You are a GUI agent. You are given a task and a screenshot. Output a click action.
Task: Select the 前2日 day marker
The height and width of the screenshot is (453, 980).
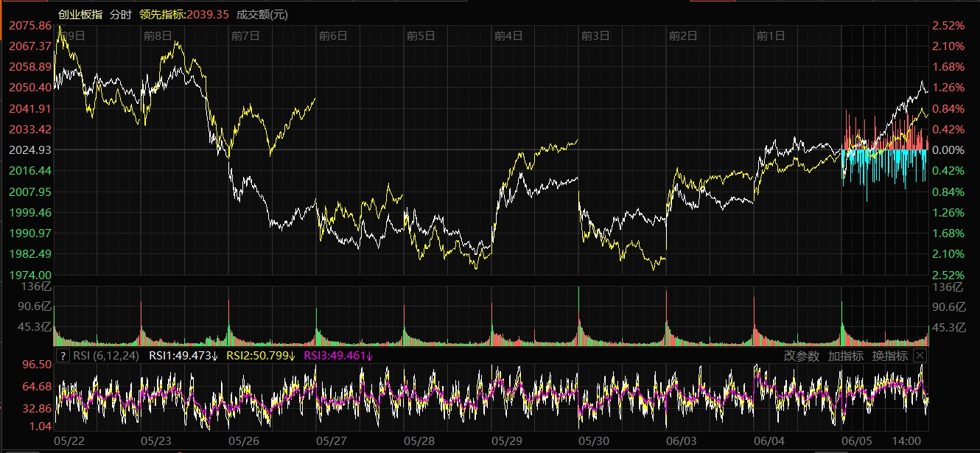(x=682, y=35)
